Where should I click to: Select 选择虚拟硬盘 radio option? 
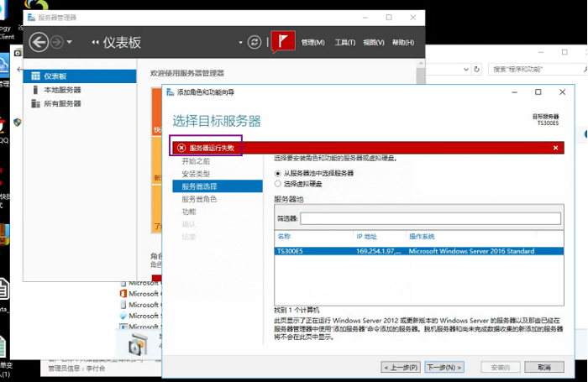[277, 184]
